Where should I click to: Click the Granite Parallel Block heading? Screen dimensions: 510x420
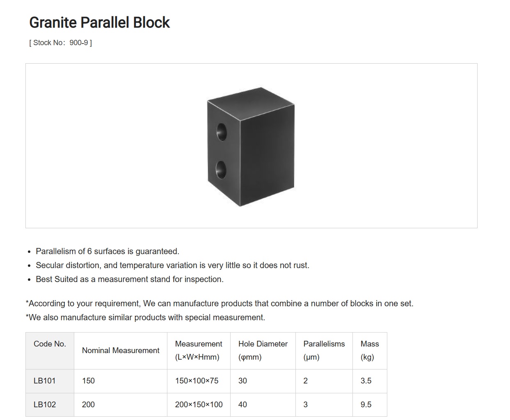[x=99, y=23]
